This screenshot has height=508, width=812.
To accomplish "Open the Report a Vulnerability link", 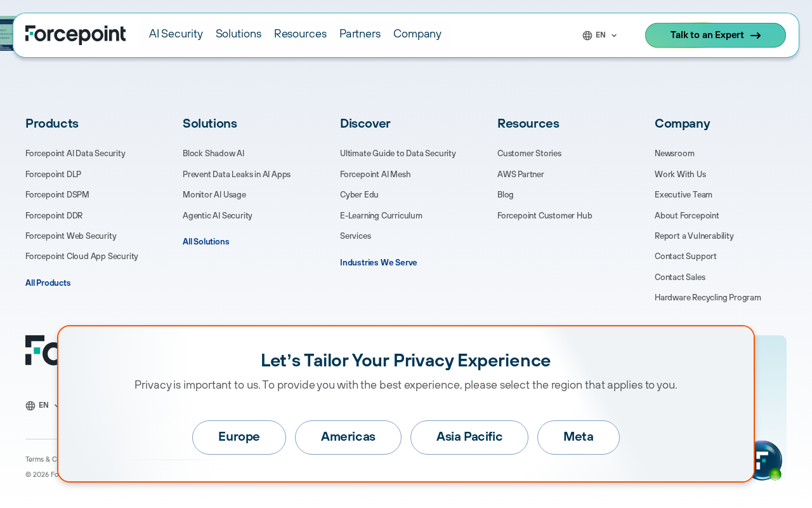I will [694, 236].
